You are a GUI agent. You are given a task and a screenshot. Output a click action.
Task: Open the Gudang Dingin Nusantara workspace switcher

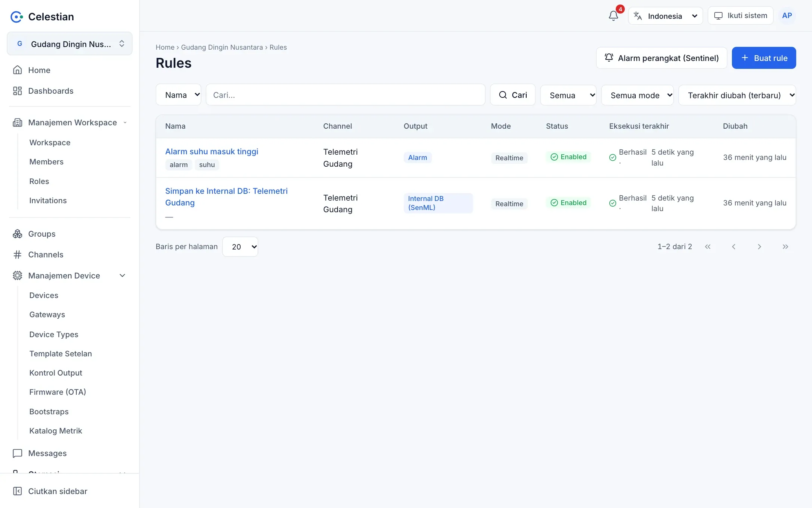pos(70,44)
